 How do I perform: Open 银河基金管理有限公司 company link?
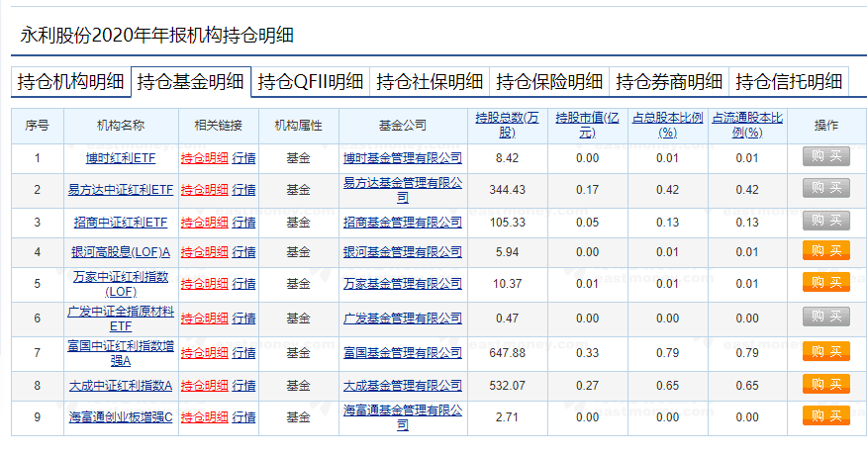(403, 252)
